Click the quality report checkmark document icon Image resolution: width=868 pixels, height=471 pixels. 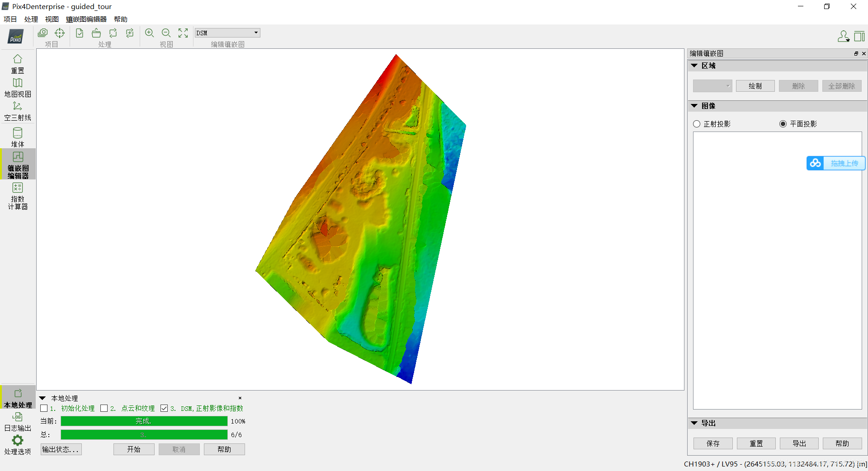click(80, 33)
